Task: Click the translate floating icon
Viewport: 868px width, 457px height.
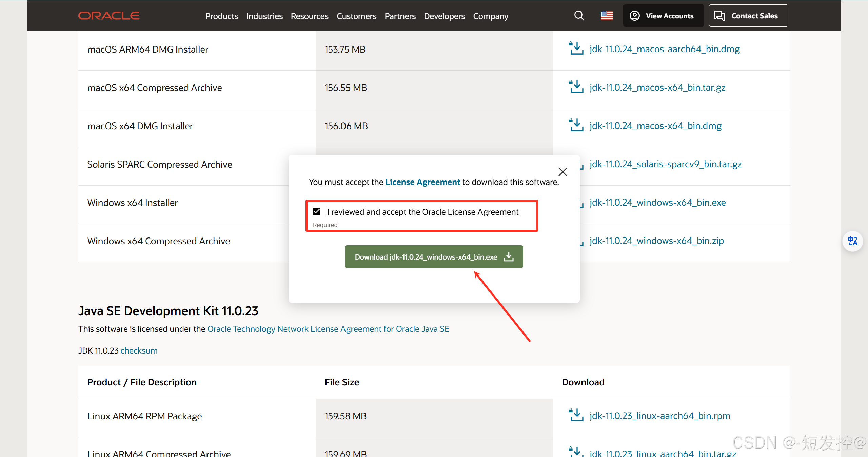Action: [852, 241]
